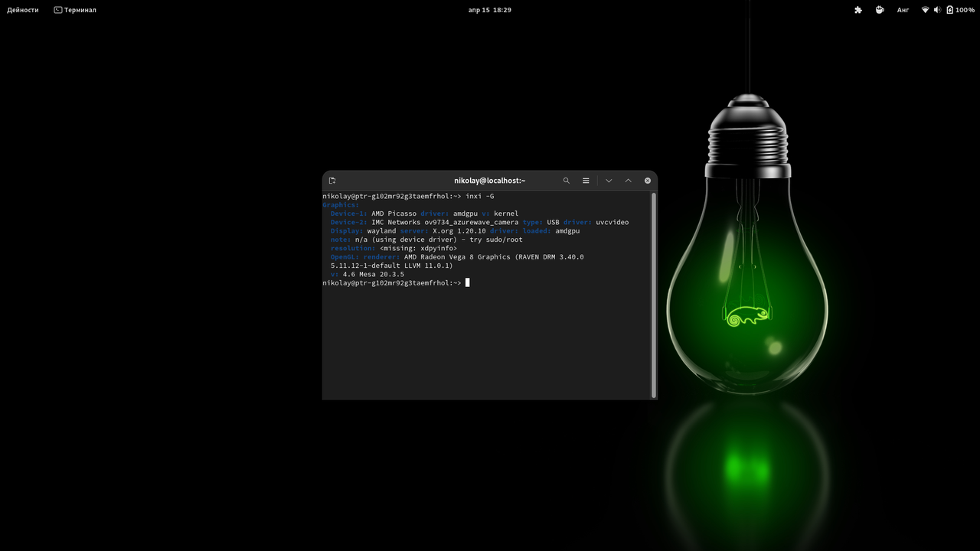
Task: Click the type: label
Action: click(x=533, y=222)
